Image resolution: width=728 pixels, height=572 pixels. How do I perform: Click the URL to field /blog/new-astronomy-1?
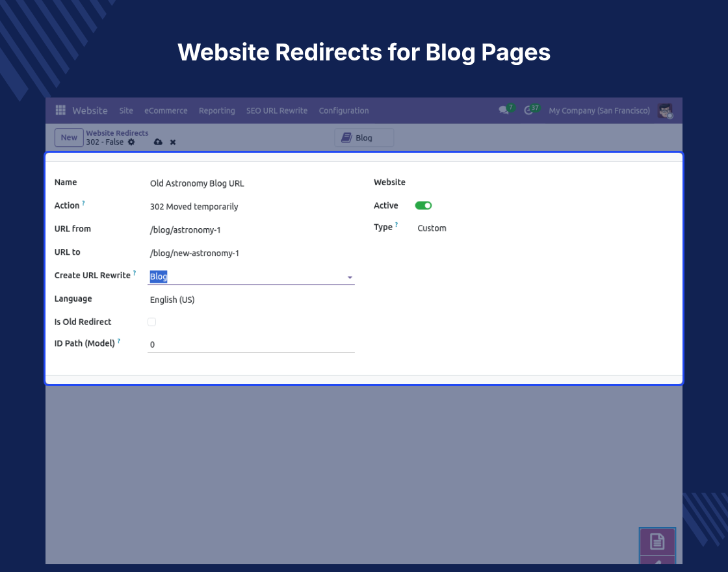coord(251,253)
